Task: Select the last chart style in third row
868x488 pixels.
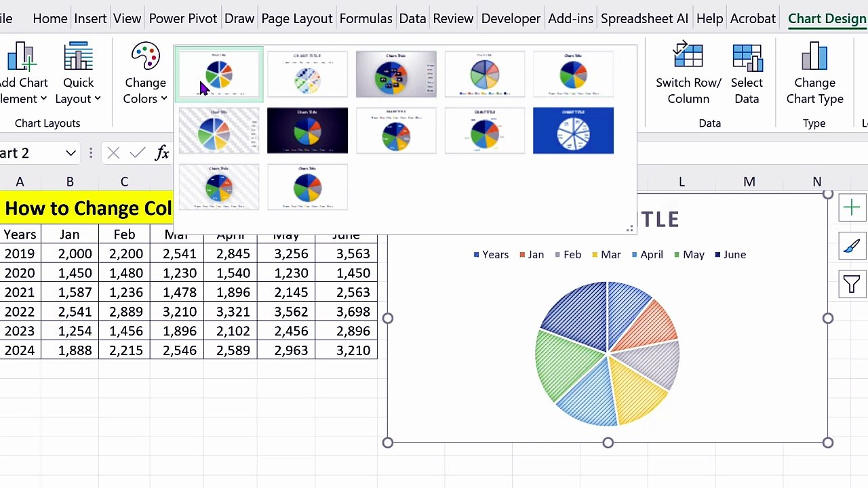Action: tap(307, 186)
